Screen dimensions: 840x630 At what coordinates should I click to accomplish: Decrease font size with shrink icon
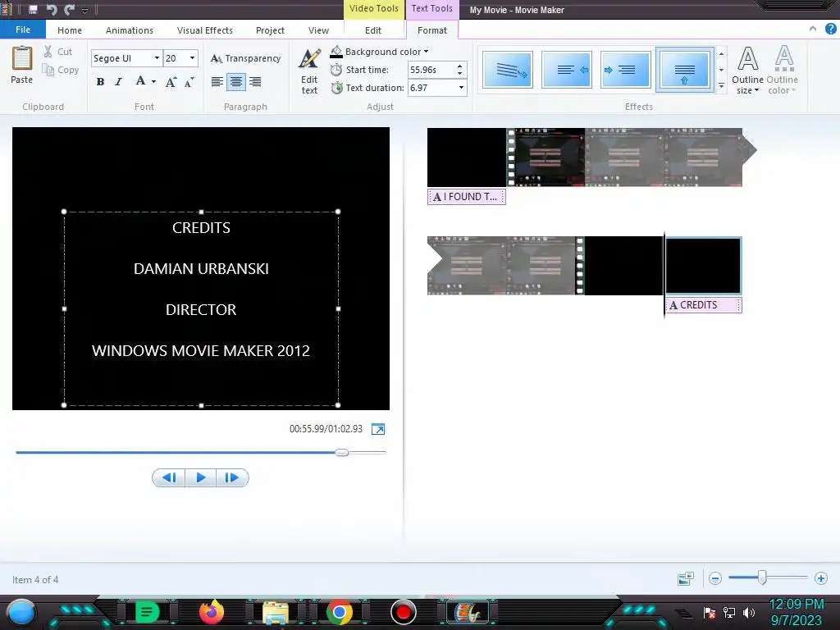click(x=189, y=82)
